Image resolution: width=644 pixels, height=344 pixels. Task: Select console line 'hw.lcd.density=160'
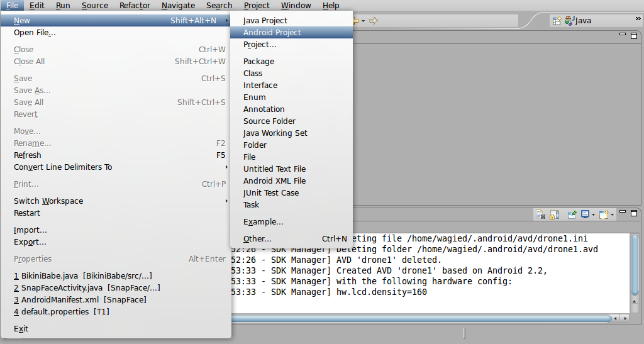tap(382, 292)
